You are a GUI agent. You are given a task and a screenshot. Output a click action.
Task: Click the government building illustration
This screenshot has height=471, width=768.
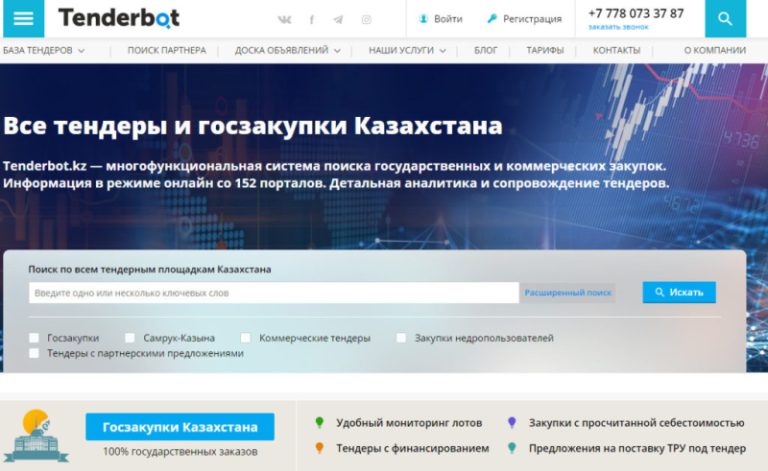pyautogui.click(x=36, y=436)
